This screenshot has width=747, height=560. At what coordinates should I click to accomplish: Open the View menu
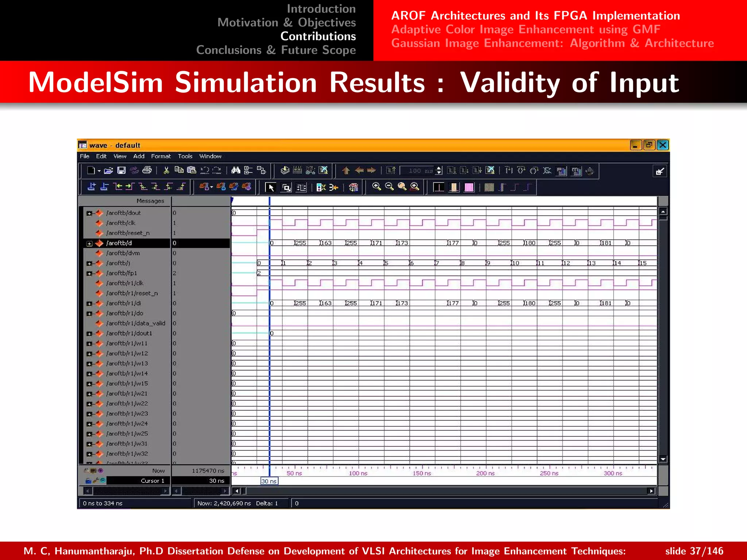[x=120, y=156]
